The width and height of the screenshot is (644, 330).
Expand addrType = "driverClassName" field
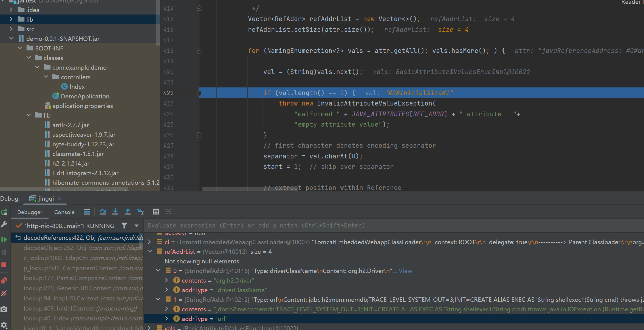click(166, 290)
